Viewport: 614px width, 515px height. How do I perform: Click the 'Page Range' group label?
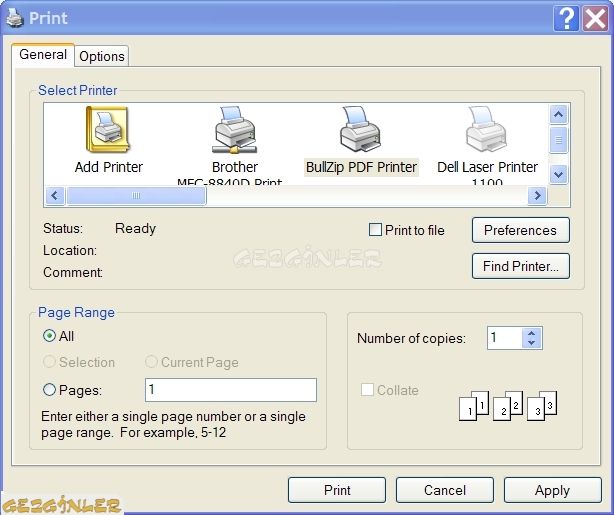(76, 312)
